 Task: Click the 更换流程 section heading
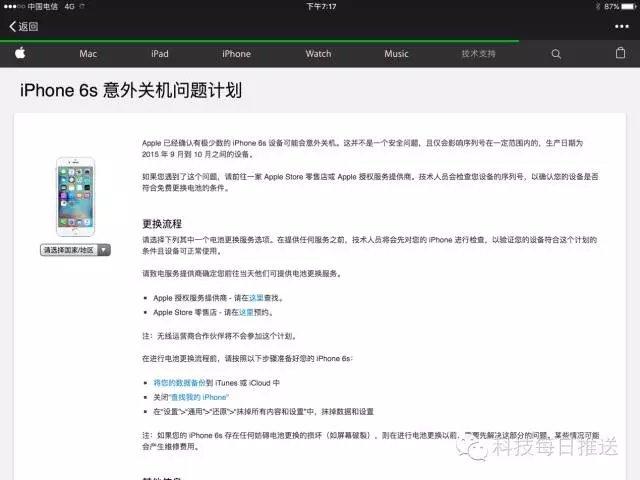coord(162,224)
